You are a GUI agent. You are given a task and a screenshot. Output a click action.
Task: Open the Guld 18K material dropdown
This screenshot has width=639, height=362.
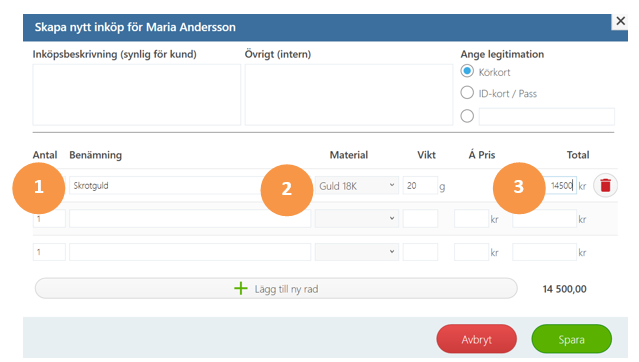pos(357,185)
